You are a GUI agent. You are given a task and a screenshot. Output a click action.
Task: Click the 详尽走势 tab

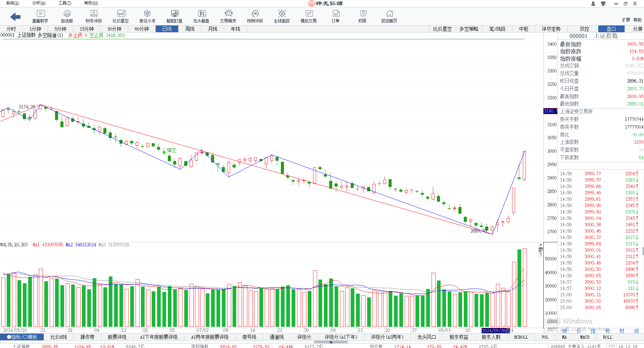[x=551, y=29]
